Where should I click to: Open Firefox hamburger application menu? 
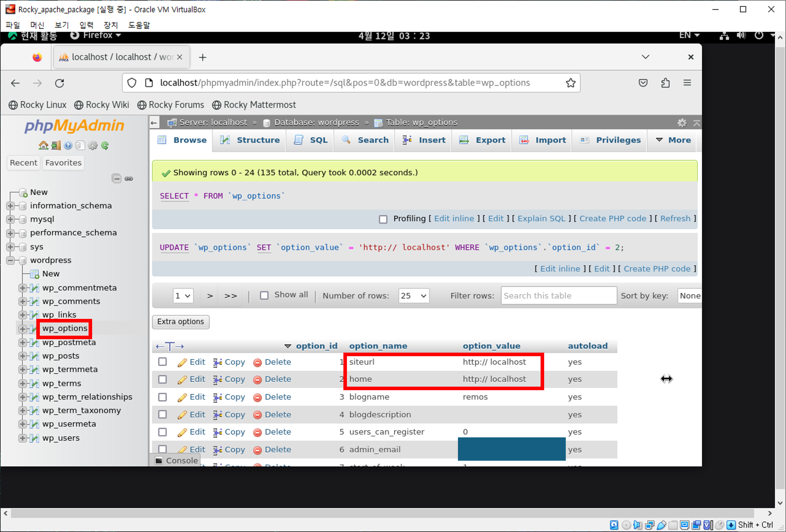(687, 83)
